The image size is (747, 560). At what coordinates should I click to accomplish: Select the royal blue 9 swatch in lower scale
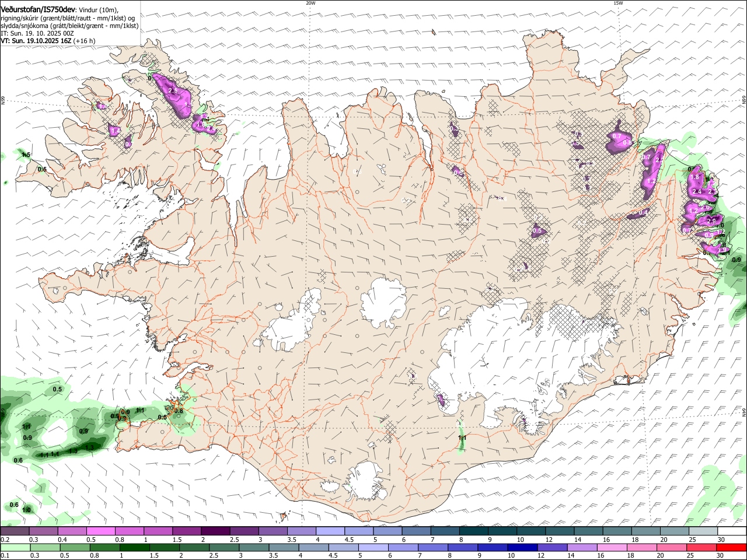coord(493,547)
